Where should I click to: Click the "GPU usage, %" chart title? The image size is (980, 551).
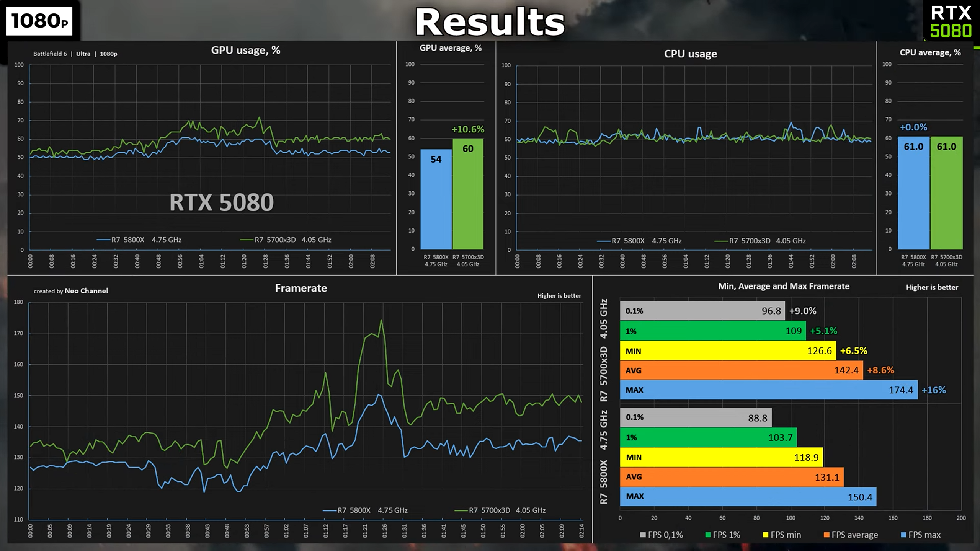(246, 50)
